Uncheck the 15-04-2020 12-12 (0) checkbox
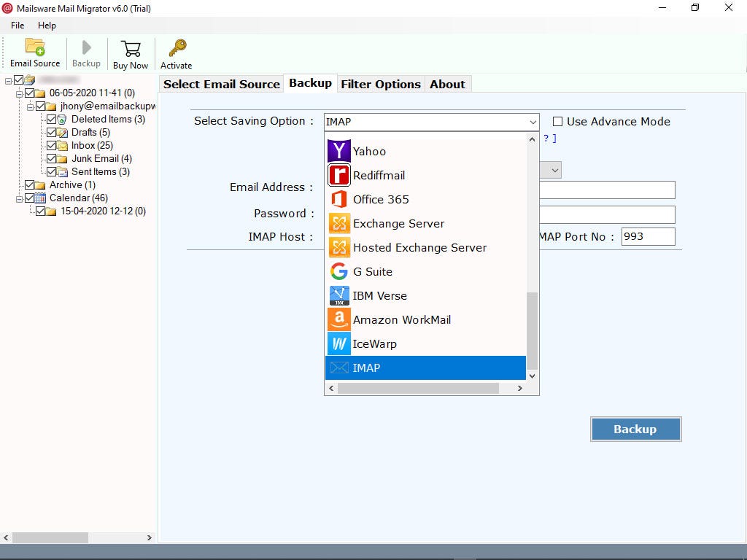The width and height of the screenshot is (747, 560). click(x=41, y=211)
